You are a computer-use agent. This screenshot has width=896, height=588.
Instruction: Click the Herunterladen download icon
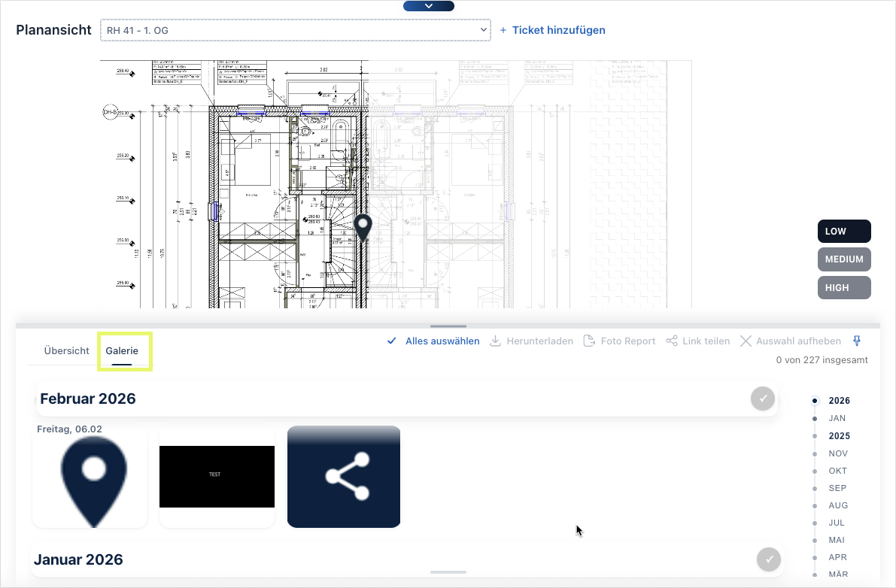point(496,341)
